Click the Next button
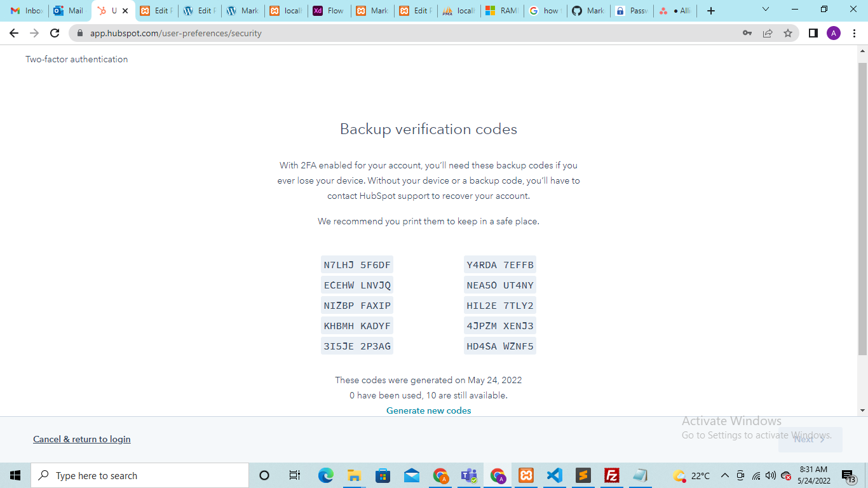 [x=810, y=439]
